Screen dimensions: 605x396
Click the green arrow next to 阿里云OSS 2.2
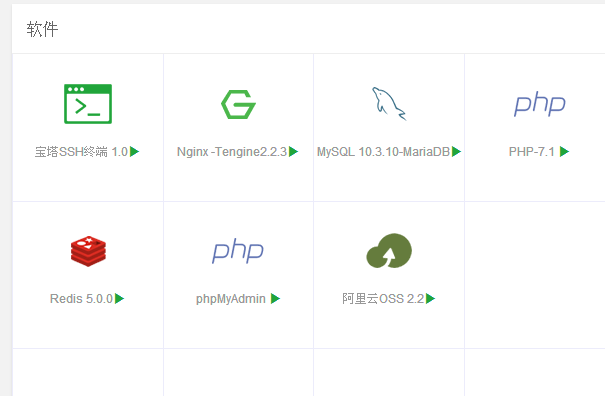431,298
